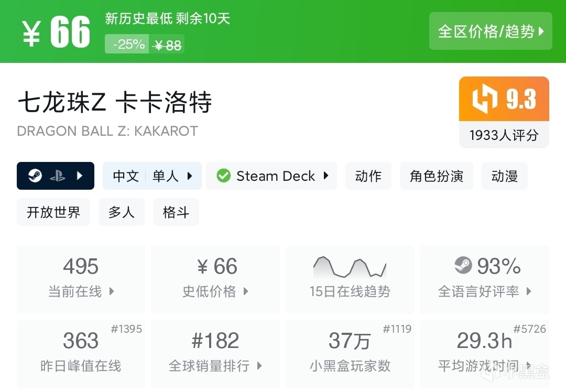Expand the platform selector arrow

80,176
